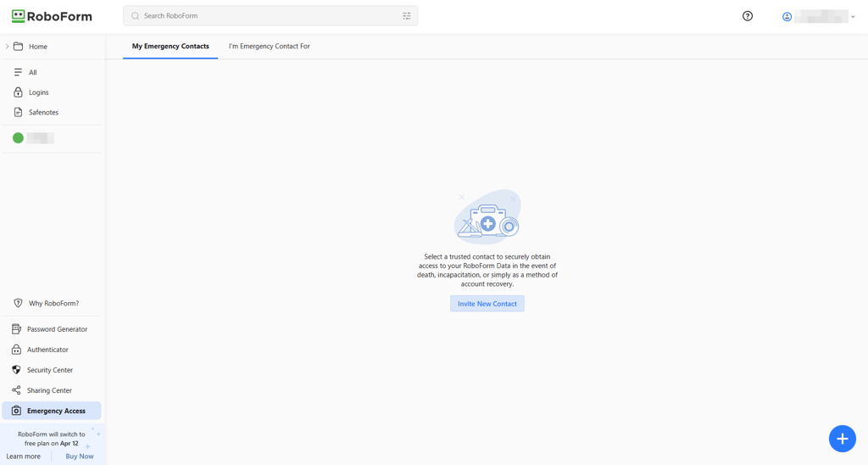Expand the account dropdown arrow

pos(853,17)
